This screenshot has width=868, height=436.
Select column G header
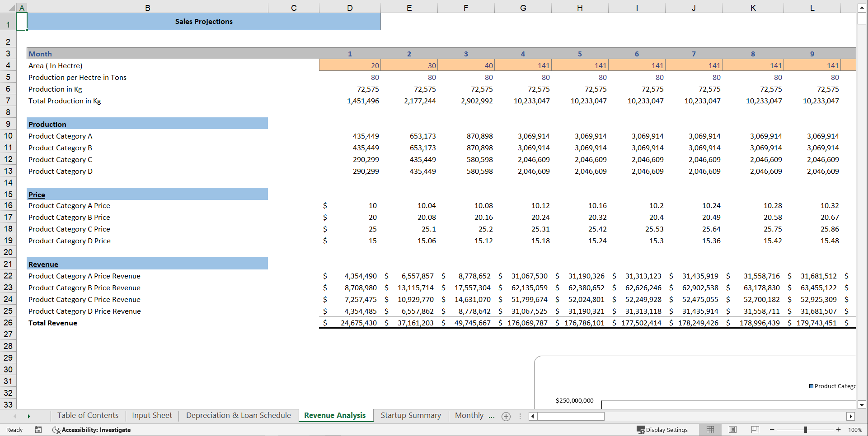tap(523, 8)
